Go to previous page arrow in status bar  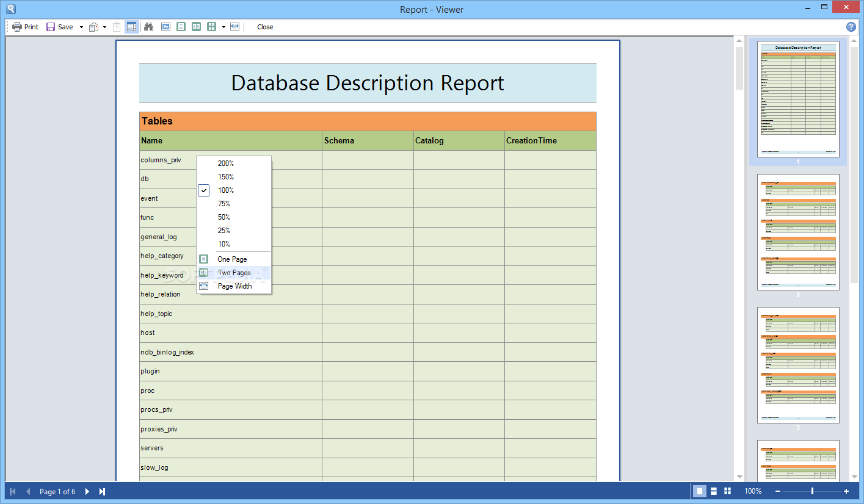point(28,491)
